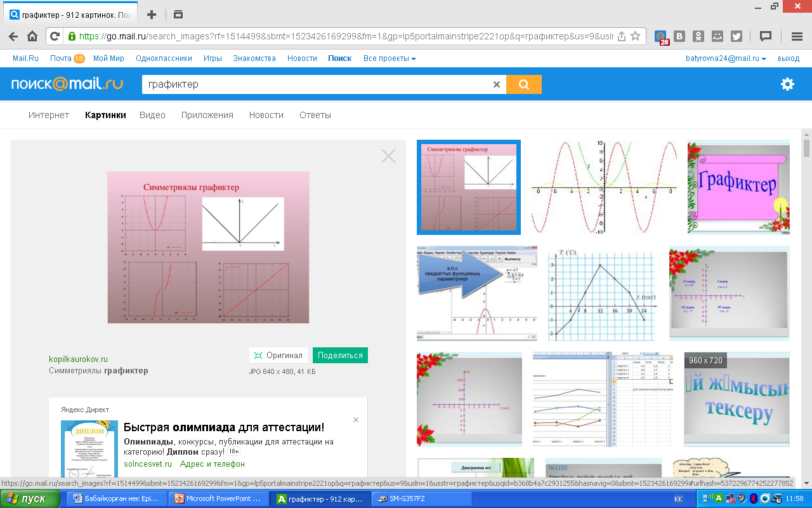Click the green Поделиться button
Viewport: 812px width, 508px height.
coord(340,356)
